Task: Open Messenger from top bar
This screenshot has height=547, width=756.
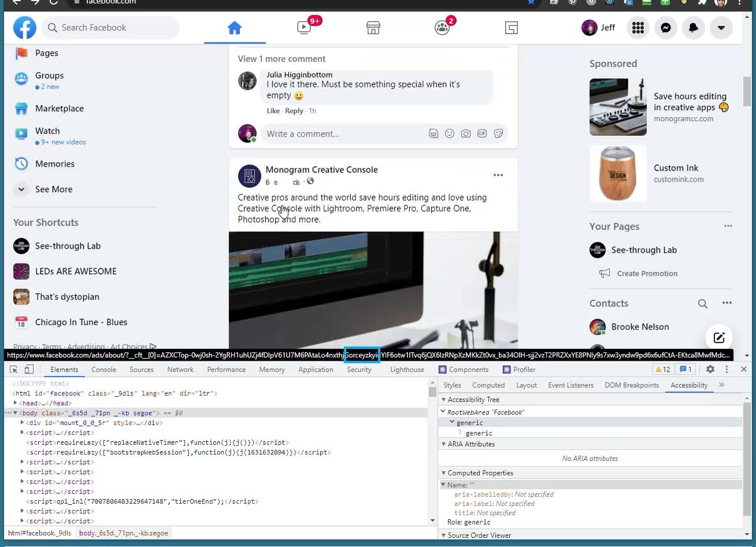Action: [x=666, y=28]
